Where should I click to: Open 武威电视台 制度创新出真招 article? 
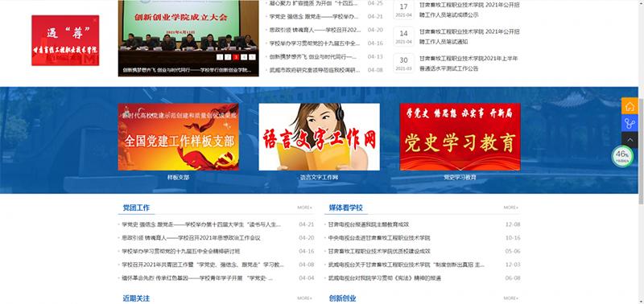[407, 265]
